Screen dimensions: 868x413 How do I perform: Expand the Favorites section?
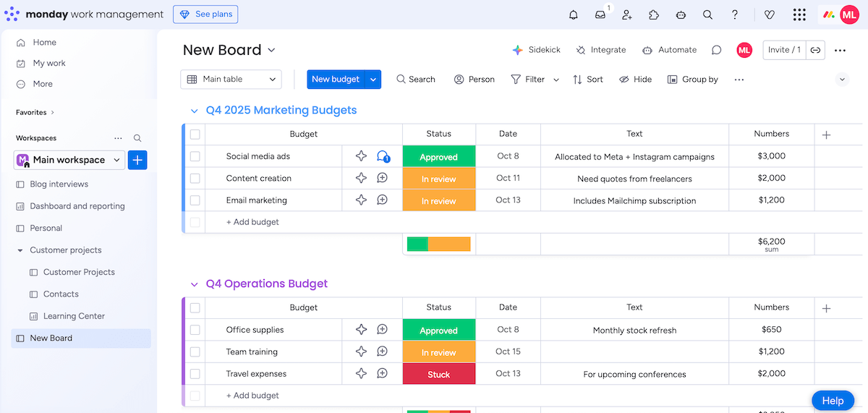(x=53, y=113)
